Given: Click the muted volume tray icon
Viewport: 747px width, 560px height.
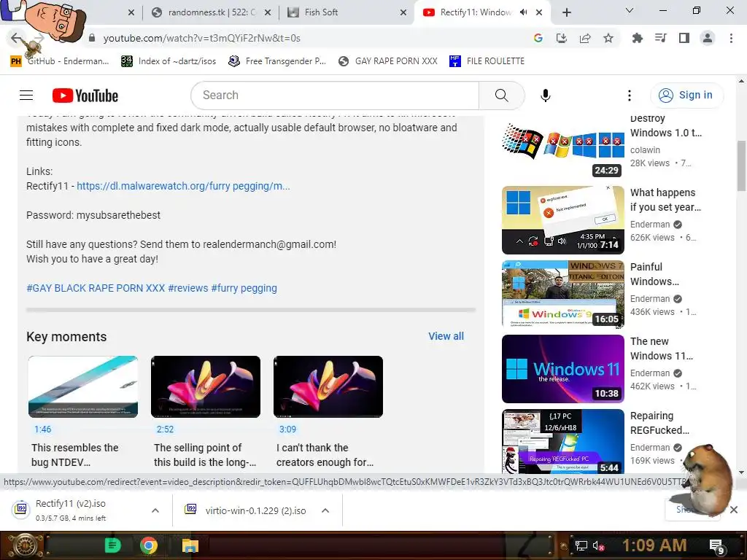Looking at the screenshot, I should click(598, 545).
